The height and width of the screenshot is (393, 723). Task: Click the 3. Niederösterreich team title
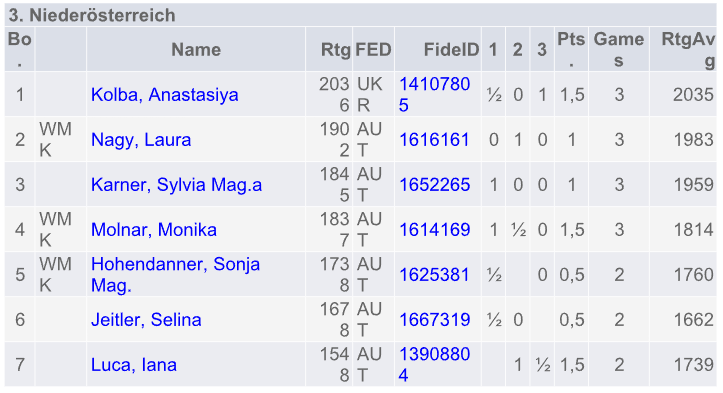(92, 15)
